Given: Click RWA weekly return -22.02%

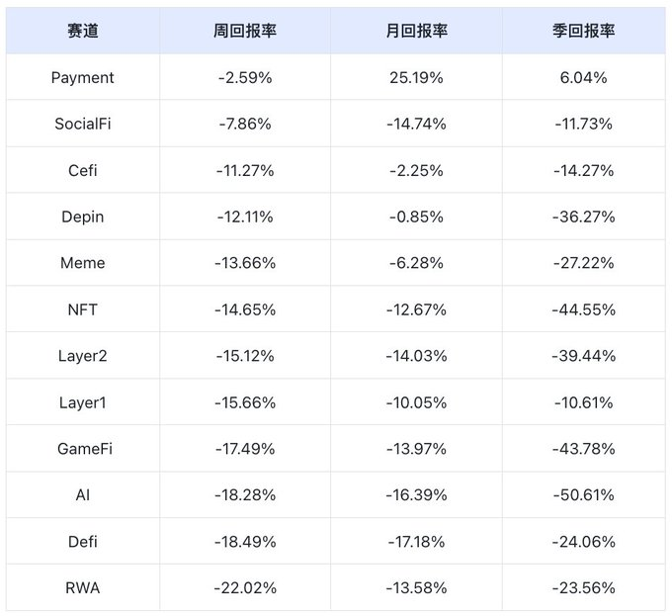Looking at the screenshot, I should [245, 587].
